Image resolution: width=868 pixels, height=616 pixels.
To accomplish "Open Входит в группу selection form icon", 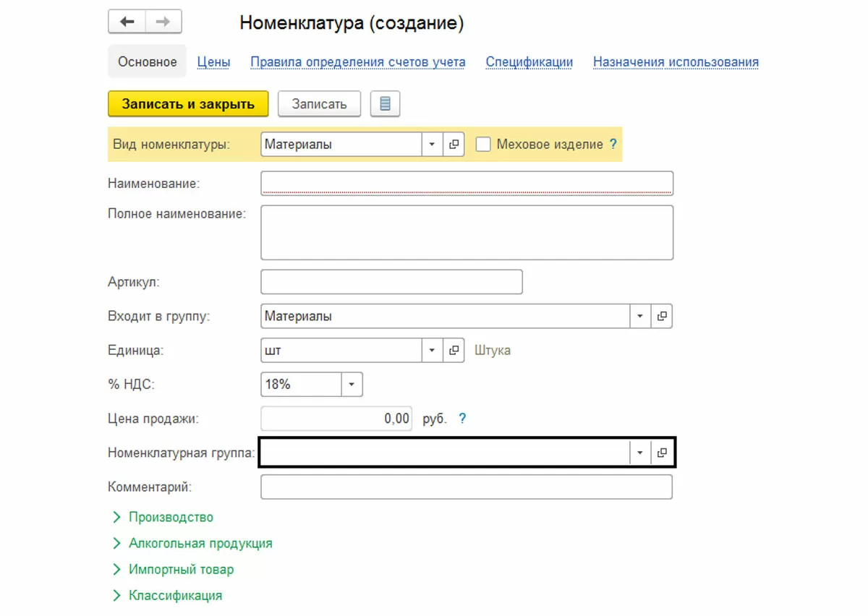I will click(662, 316).
